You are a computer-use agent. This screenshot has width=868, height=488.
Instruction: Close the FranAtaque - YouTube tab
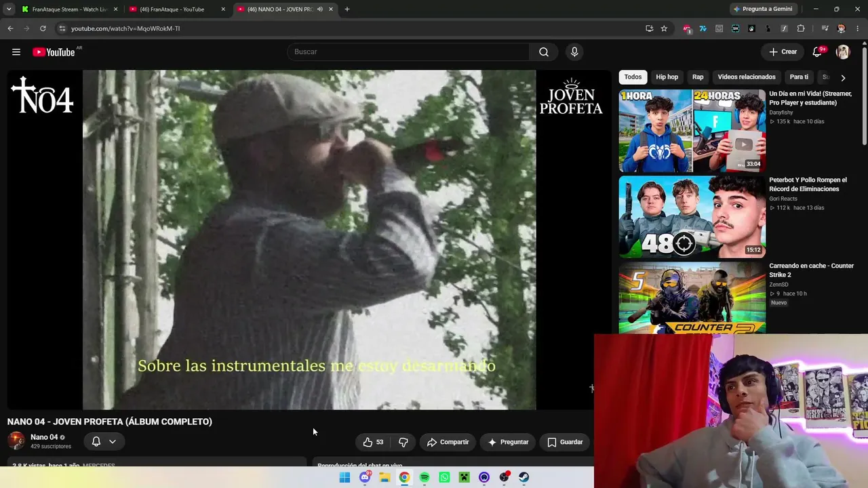pyautogui.click(x=223, y=9)
